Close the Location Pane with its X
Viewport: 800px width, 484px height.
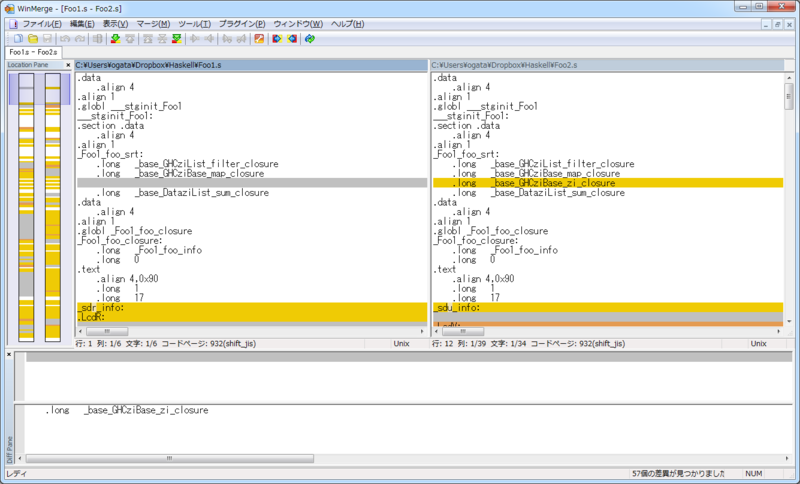tap(68, 65)
